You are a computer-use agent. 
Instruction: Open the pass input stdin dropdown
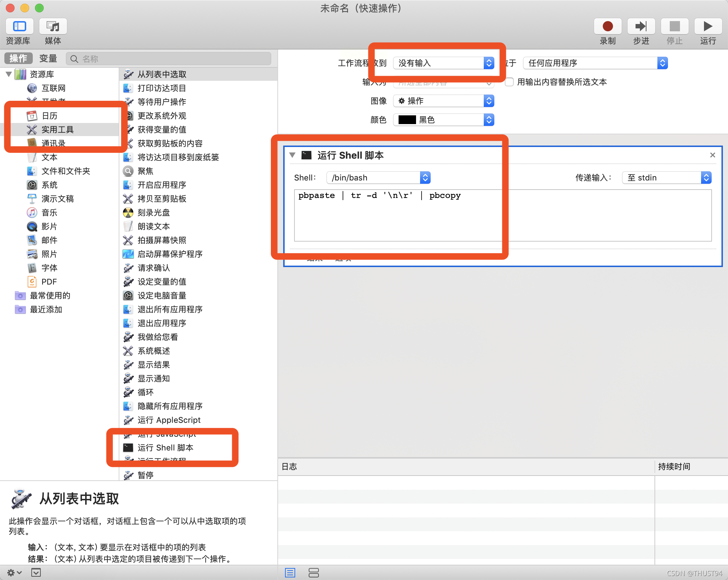666,178
